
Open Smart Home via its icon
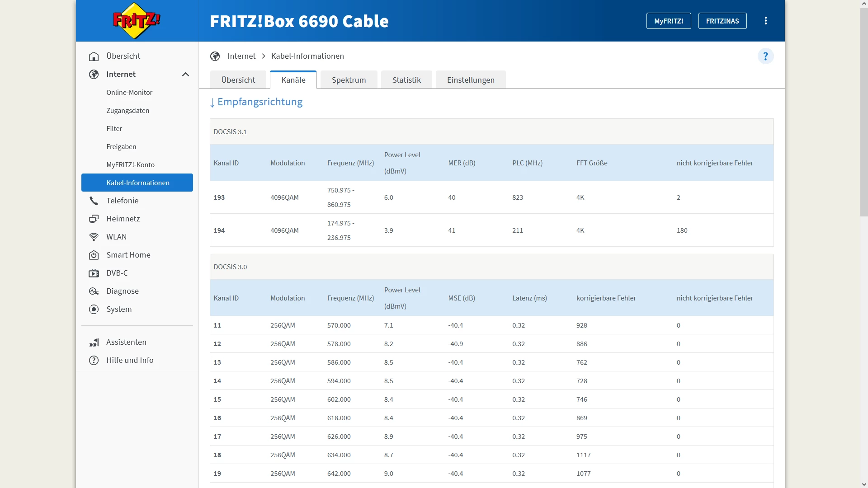click(94, 255)
